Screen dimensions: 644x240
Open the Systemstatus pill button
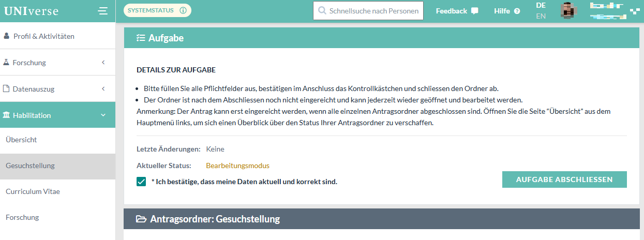pos(157,10)
